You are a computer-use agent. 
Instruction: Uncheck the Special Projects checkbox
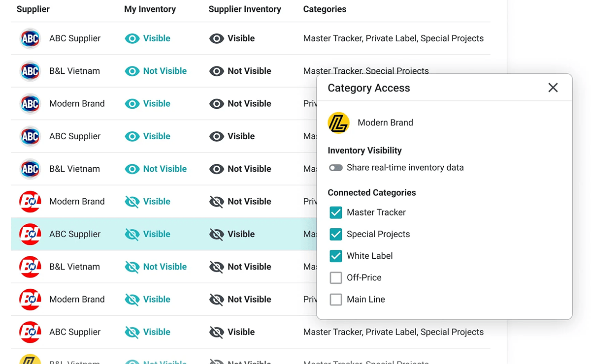[x=336, y=234]
